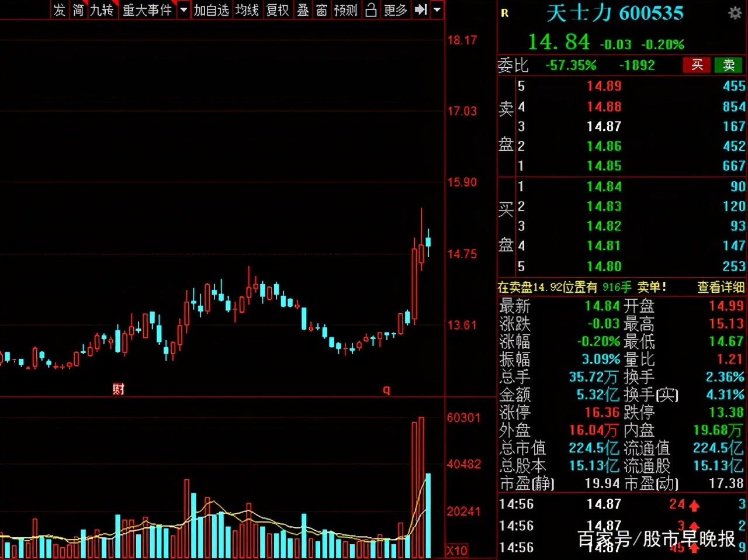Switch to the 卖 (sell) panel
Screen dimensions: 748x560
728,65
